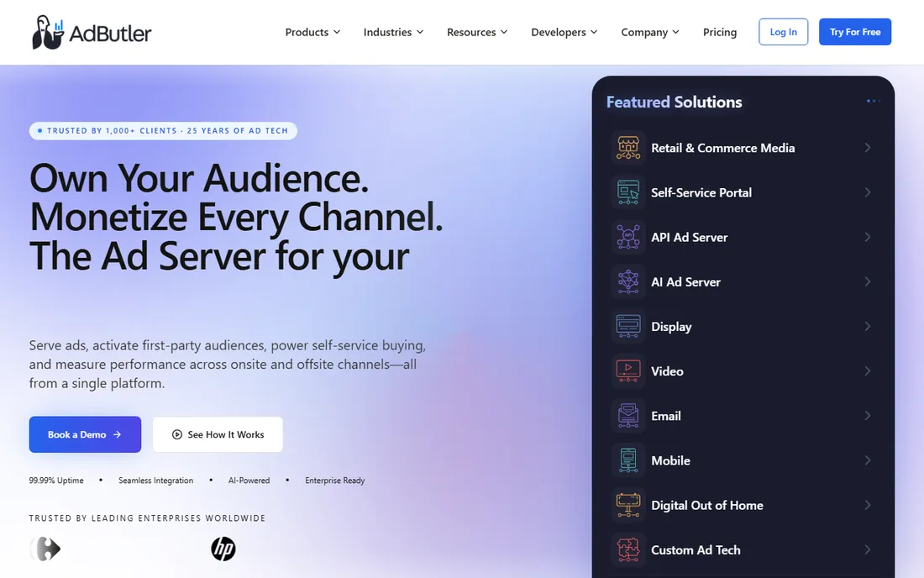Image resolution: width=924 pixels, height=578 pixels.
Task: Open the Custom Ad Tech link
Action: pyautogui.click(x=743, y=549)
